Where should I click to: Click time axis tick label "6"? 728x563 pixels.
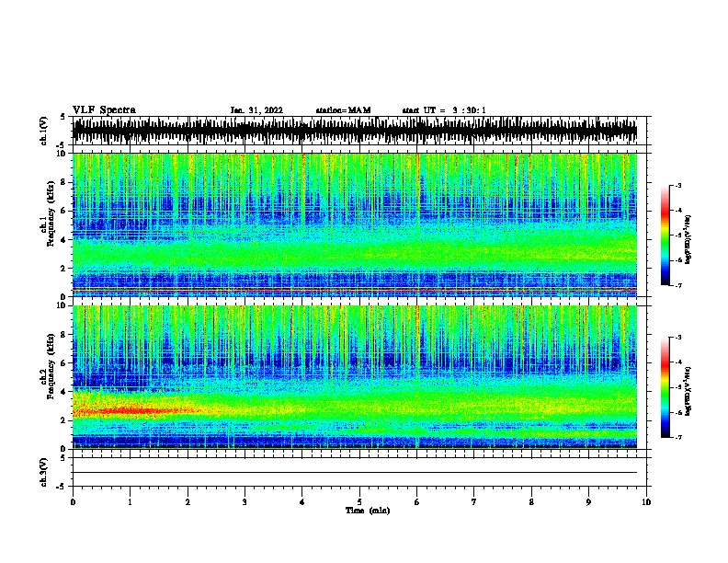click(417, 502)
